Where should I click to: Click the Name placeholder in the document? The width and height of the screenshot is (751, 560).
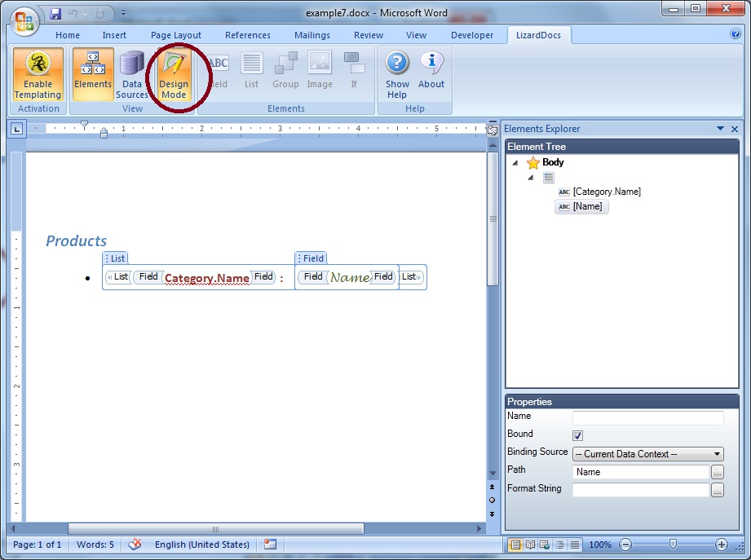[350, 277]
